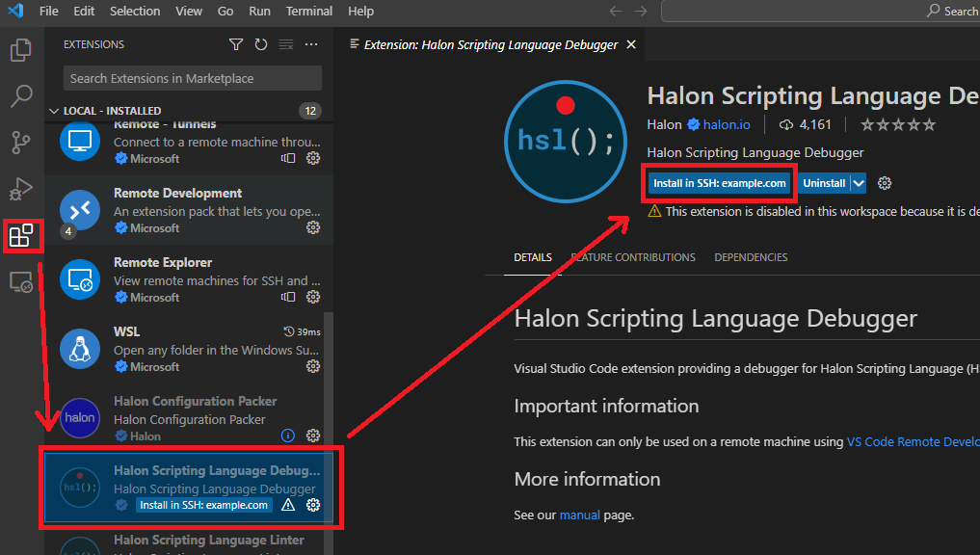Image resolution: width=980 pixels, height=555 pixels.
Task: Open the manual link
Action: 579,515
